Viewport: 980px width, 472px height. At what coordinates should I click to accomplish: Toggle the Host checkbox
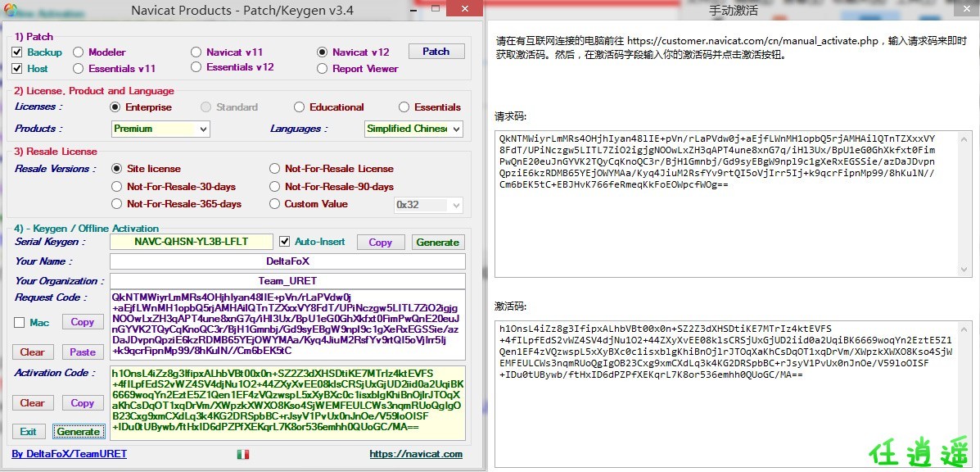click(17, 68)
